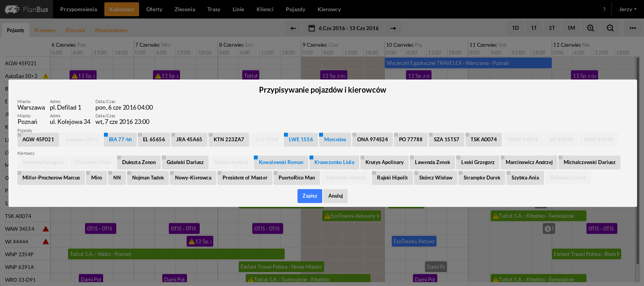This screenshot has width=644, height=286.
Task: Toggle vehicle AGW 45F021
Action: tap(38, 140)
